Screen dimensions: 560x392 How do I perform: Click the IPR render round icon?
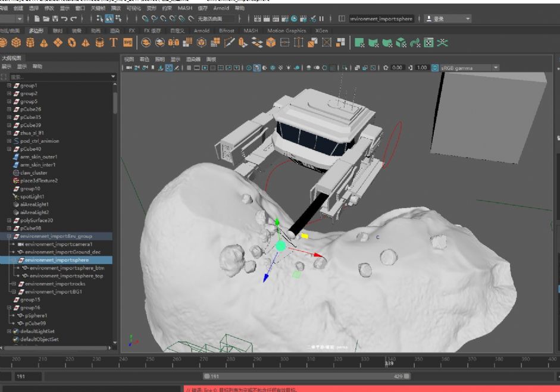click(294, 18)
